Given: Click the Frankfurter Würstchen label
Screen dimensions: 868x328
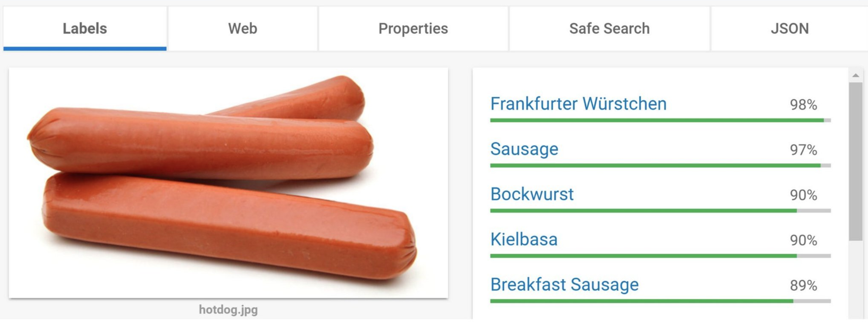Looking at the screenshot, I should [x=578, y=103].
